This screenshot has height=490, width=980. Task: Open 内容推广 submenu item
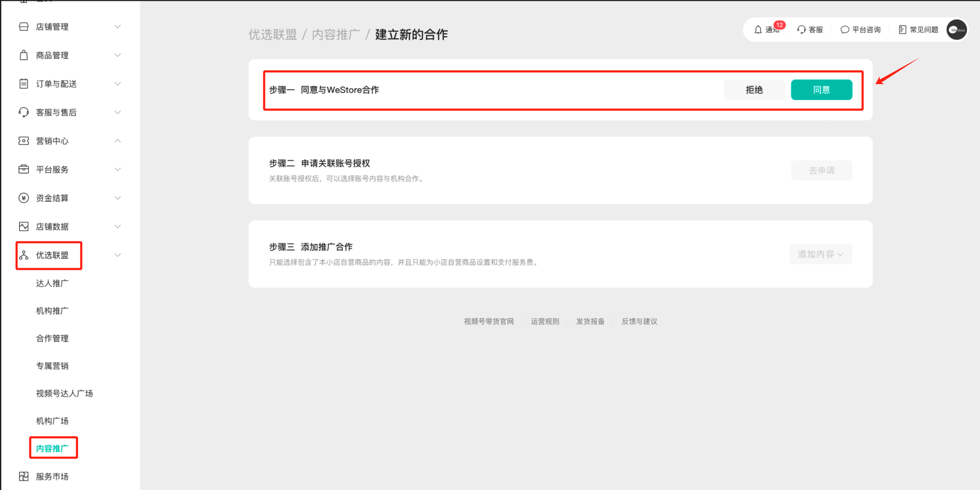(x=52, y=448)
